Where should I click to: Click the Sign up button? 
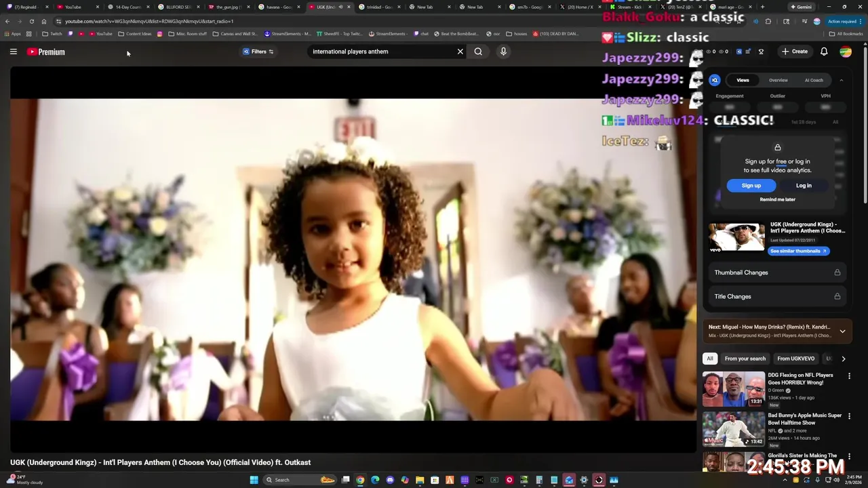[751, 185]
